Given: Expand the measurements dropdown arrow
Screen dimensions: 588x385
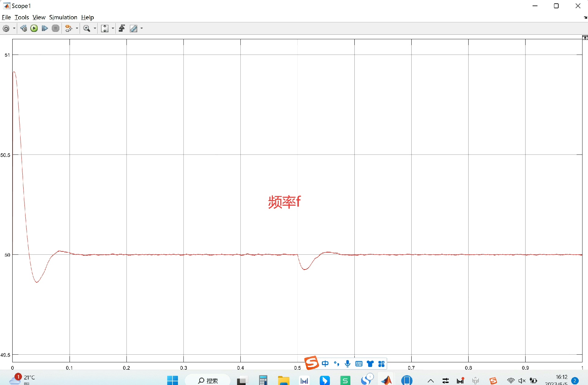Looking at the screenshot, I should [x=142, y=29].
